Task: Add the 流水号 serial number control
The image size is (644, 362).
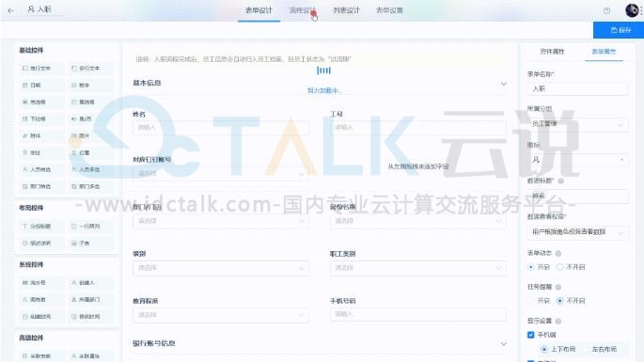Action: [41, 283]
